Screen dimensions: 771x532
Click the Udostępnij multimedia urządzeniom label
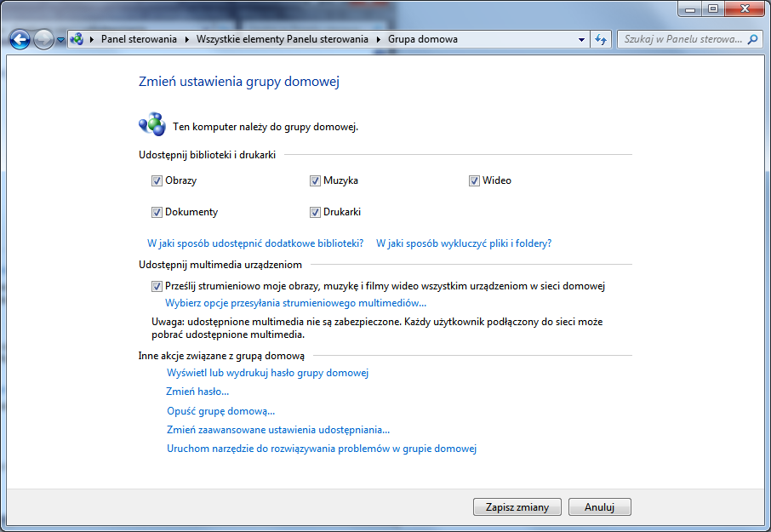pos(220,265)
